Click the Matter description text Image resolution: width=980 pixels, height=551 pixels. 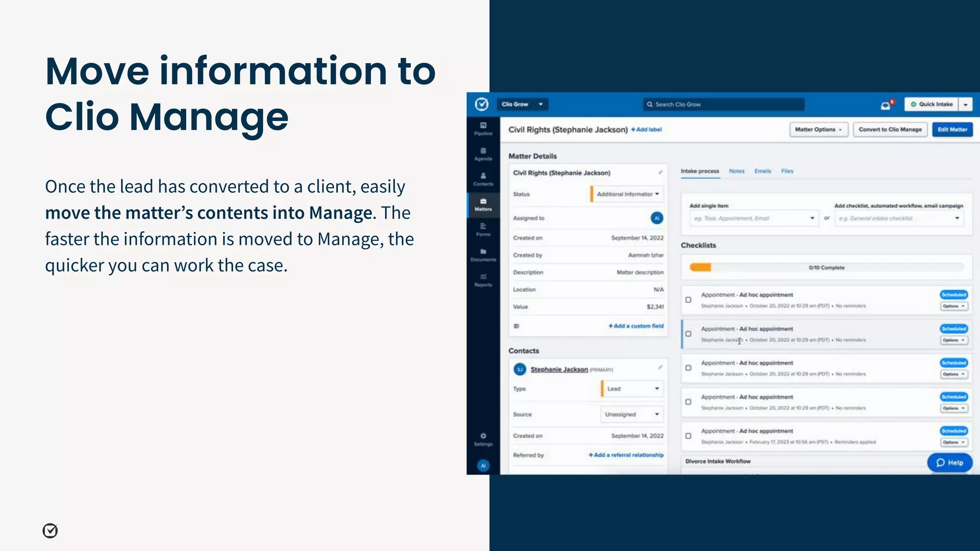(x=640, y=273)
